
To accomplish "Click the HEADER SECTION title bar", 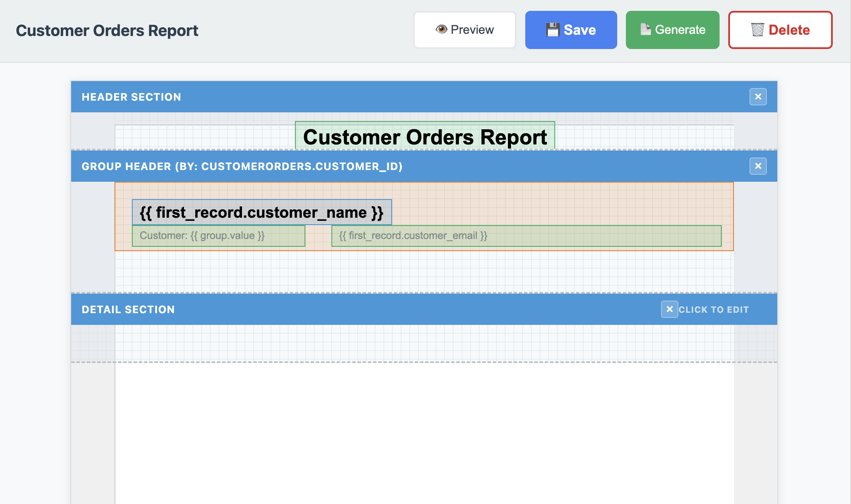I will pyautogui.click(x=131, y=97).
